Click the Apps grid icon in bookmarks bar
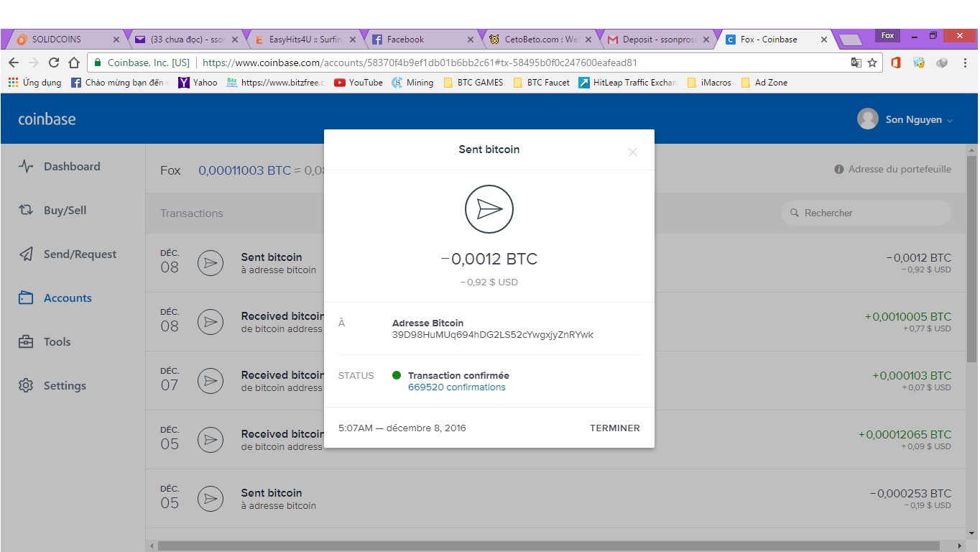 point(13,83)
